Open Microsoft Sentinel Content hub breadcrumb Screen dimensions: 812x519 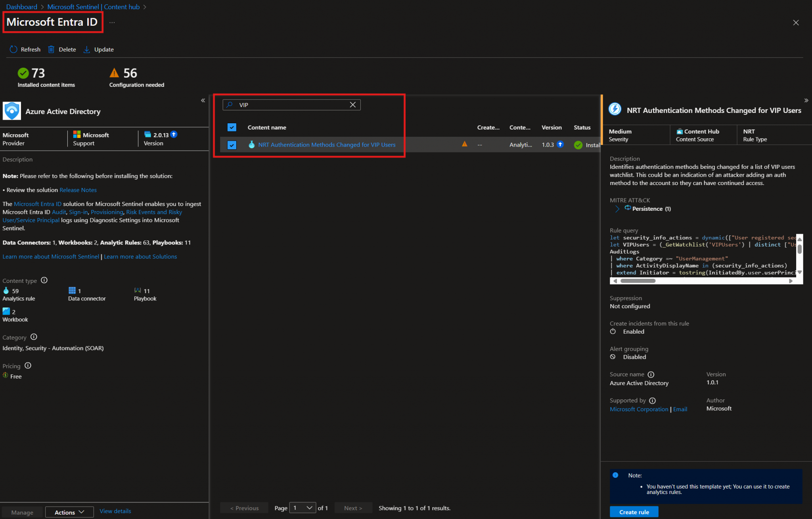tap(93, 6)
